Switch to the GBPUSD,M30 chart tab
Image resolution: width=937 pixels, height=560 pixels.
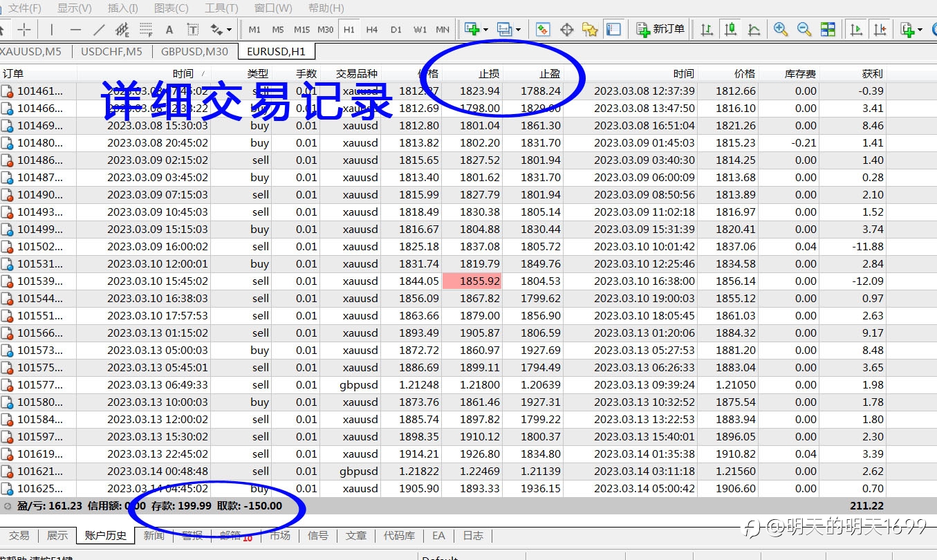click(x=194, y=52)
